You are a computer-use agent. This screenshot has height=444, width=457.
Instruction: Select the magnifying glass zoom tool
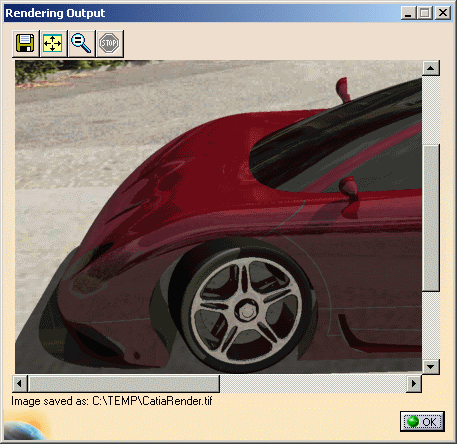coord(81,43)
